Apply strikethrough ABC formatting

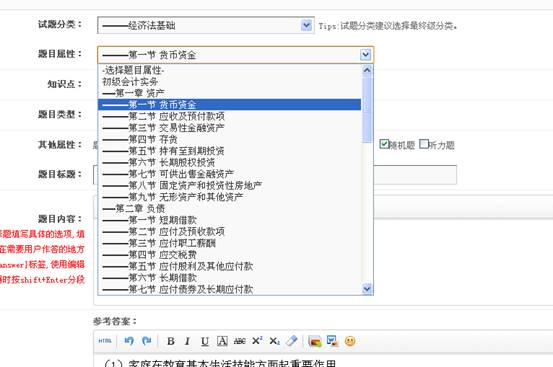pos(239,341)
